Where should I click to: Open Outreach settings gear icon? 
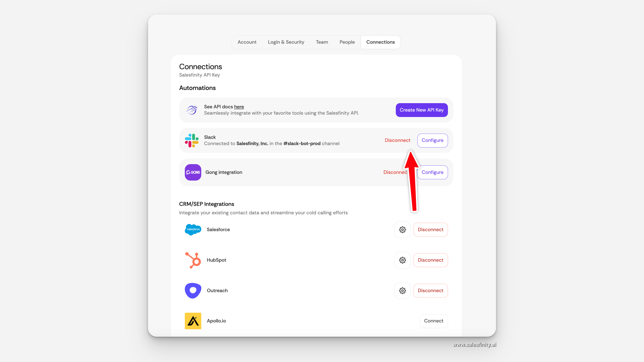tap(402, 291)
